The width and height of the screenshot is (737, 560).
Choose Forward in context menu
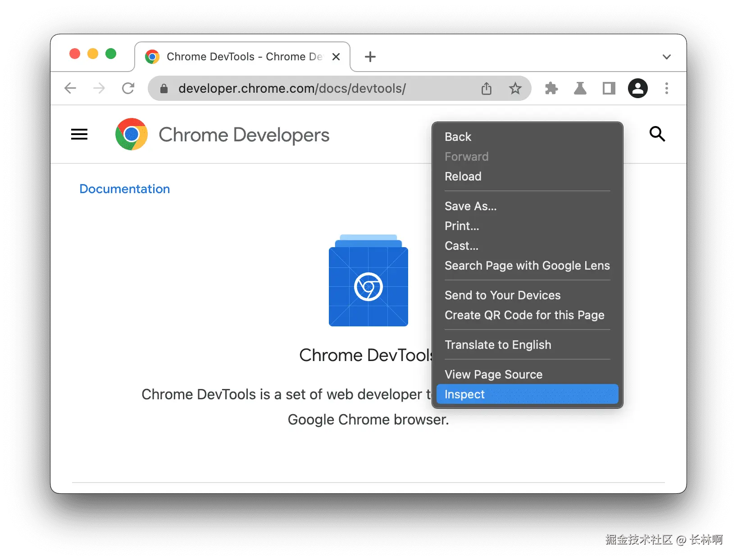coord(528,157)
